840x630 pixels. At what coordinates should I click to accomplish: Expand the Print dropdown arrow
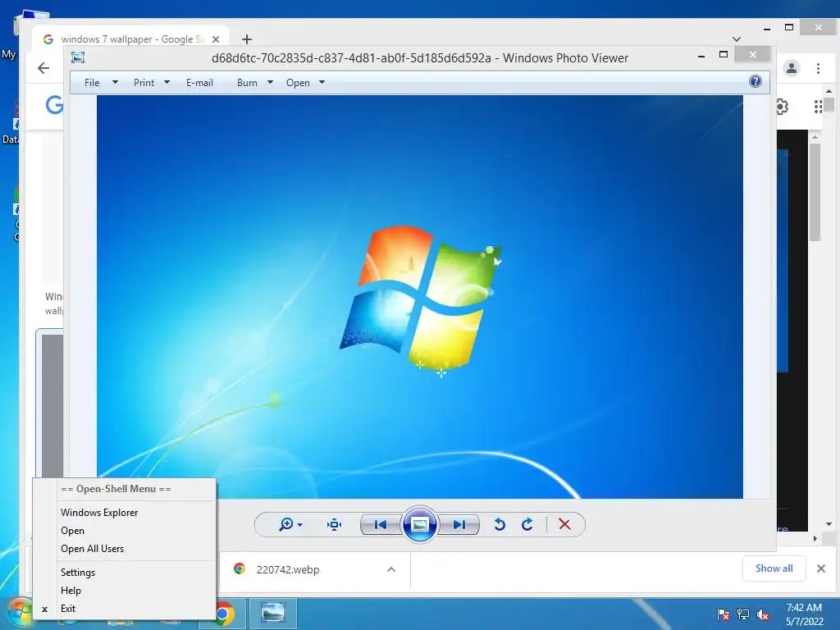pyautogui.click(x=167, y=83)
